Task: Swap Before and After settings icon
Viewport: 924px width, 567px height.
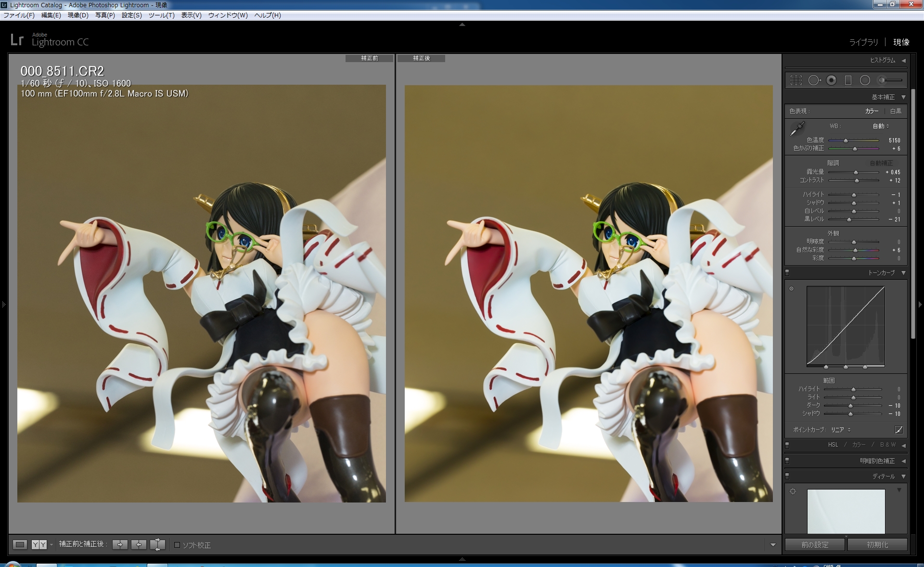Action: coord(157,544)
